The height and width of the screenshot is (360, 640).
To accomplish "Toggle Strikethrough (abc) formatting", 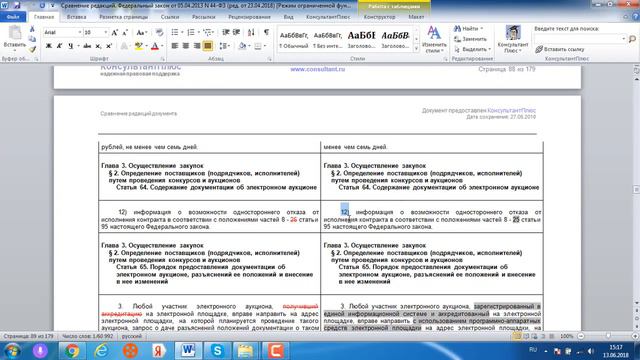I will pos(87,46).
